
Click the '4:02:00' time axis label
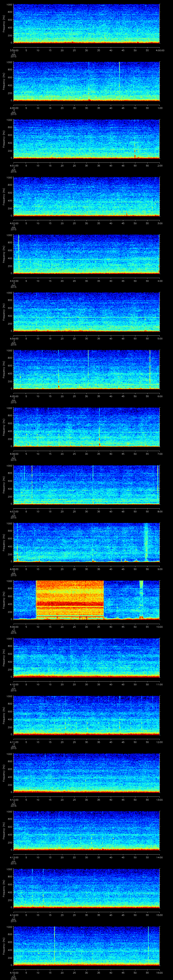(14, 223)
